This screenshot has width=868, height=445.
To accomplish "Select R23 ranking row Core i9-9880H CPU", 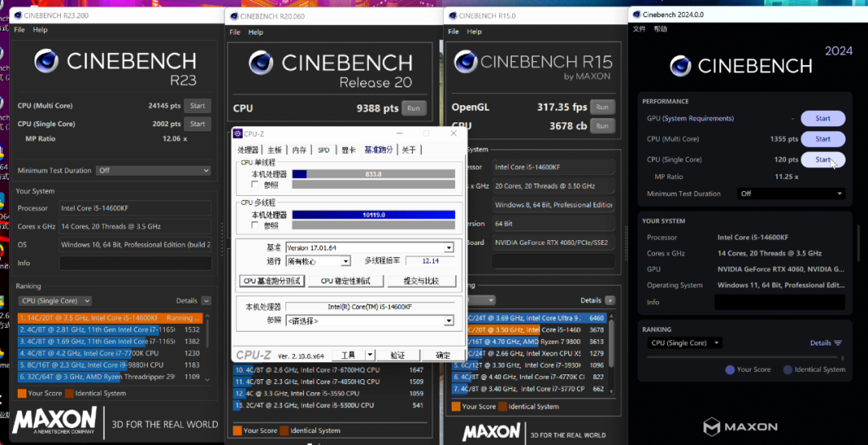I will [x=110, y=365].
